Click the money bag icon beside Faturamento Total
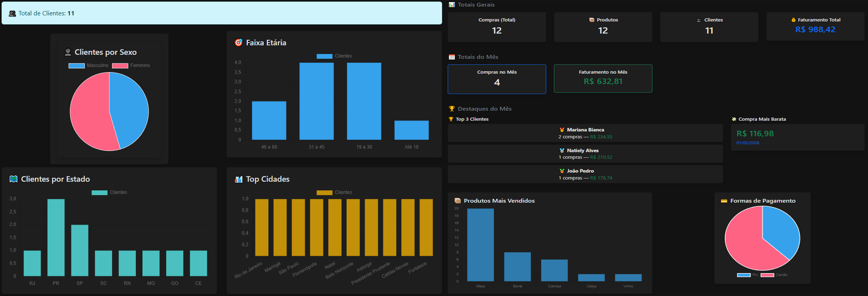The width and height of the screenshot is (868, 296). pos(793,20)
